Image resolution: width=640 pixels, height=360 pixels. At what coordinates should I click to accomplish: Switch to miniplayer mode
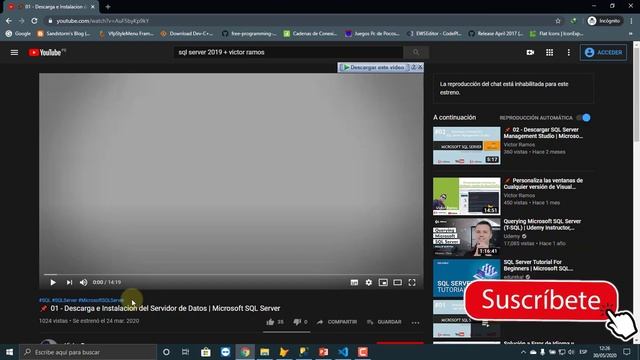pyautogui.click(x=383, y=282)
